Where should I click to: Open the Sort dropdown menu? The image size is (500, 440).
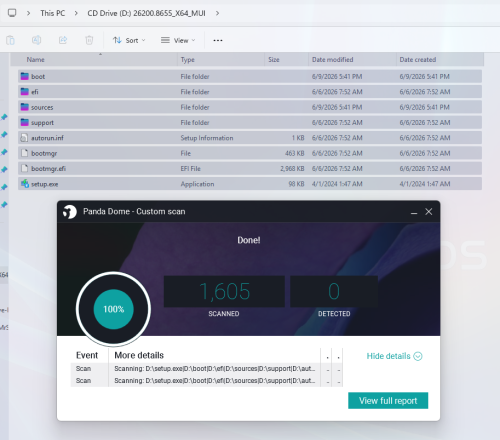click(x=129, y=40)
